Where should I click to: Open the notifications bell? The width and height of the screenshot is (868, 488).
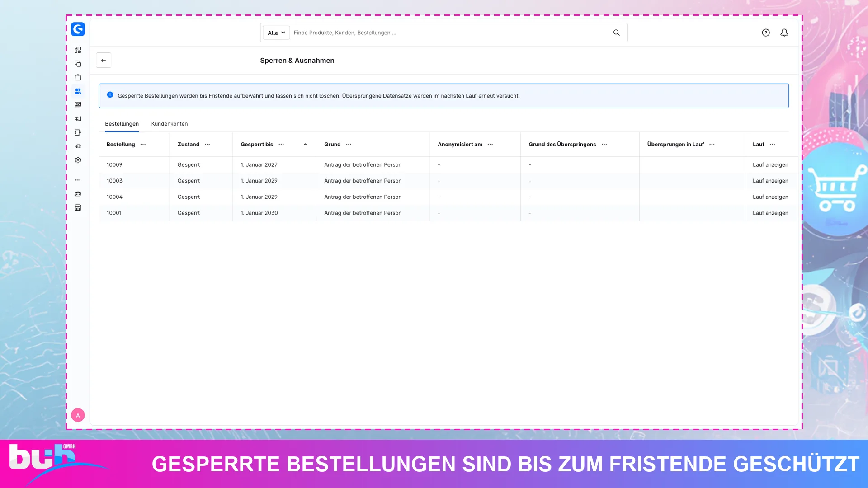(x=784, y=33)
